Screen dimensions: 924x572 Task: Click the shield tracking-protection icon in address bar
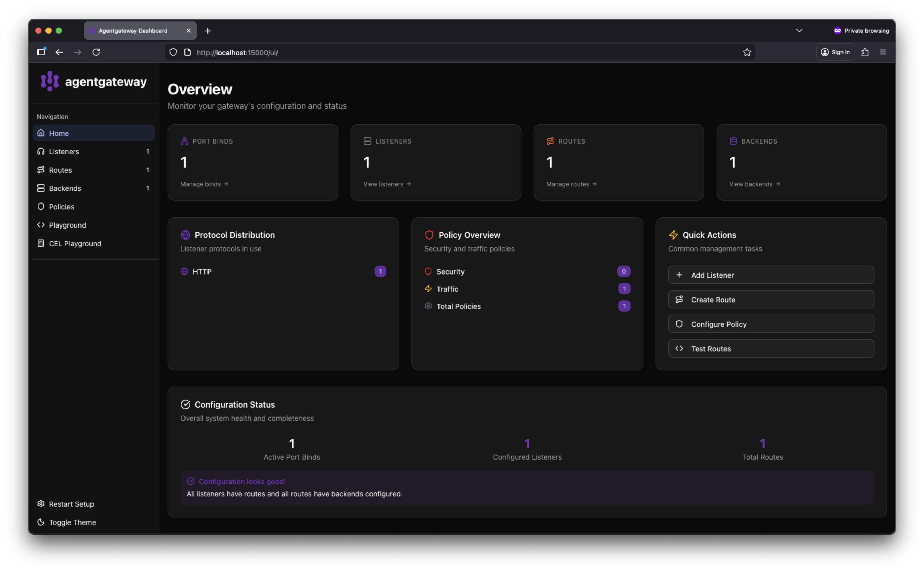pyautogui.click(x=173, y=52)
